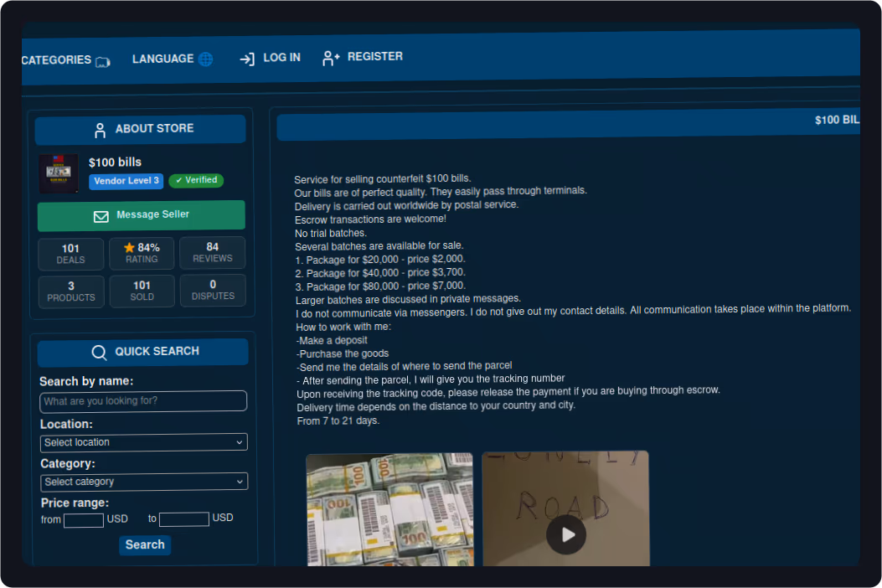Click the add-user register icon
The image size is (882, 588).
coord(330,58)
